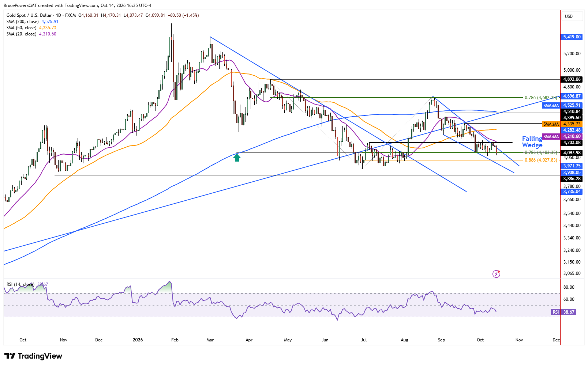Click the Jul label on the time axis
Screen dimensions: 588x367
(x=364, y=340)
